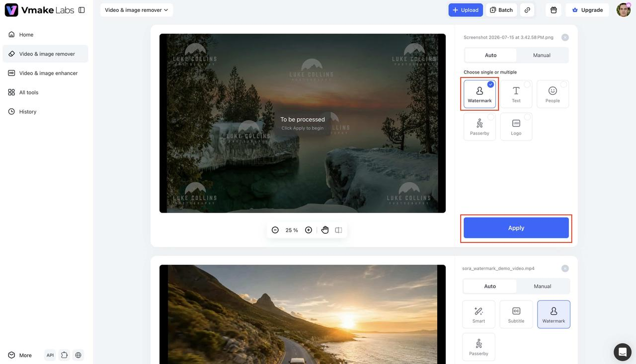Image resolution: width=636 pixels, height=364 pixels.
Task: Remove the Screenshot 2026-07-15 file card
Action: (565, 37)
